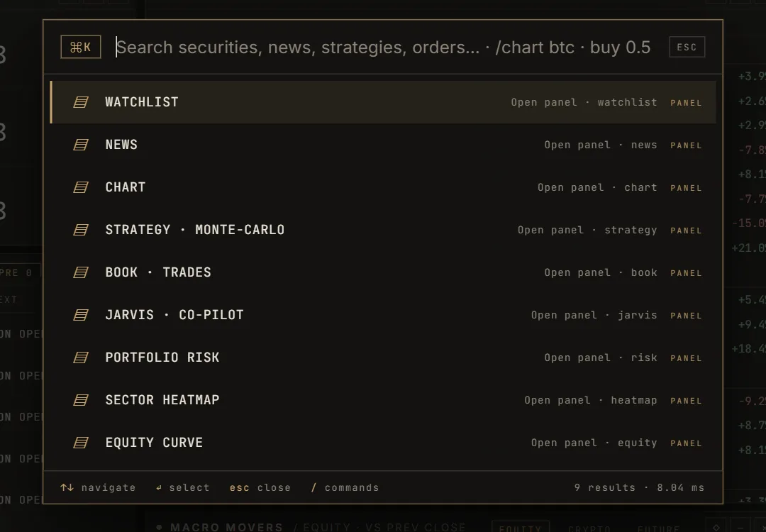Click the ⌘K shortcut badge

[x=81, y=47]
